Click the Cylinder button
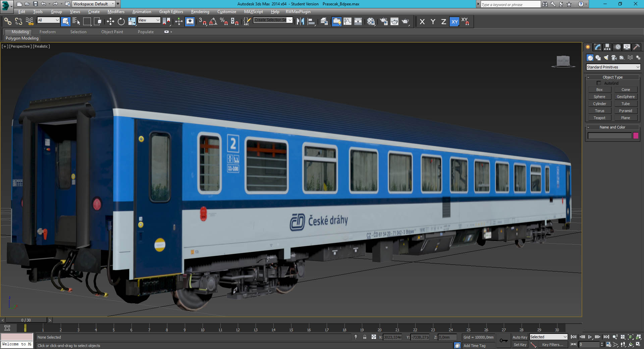 [x=599, y=104]
